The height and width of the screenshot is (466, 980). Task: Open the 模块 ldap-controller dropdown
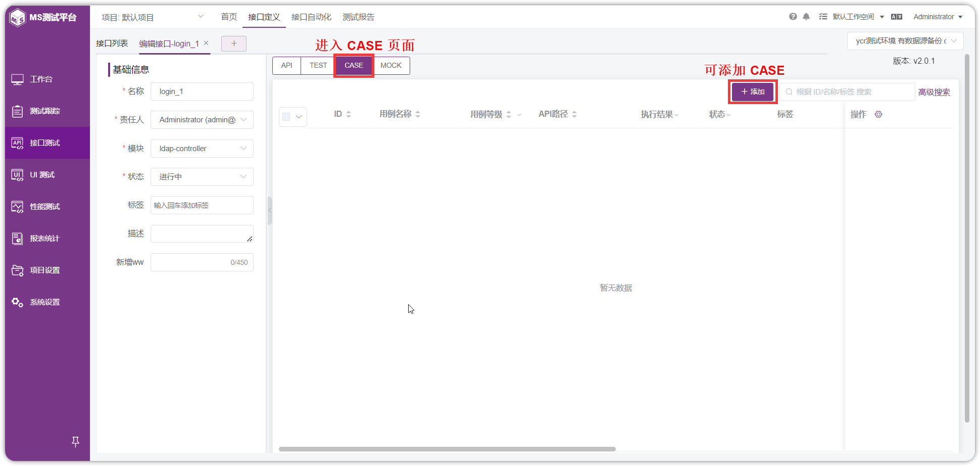click(202, 149)
